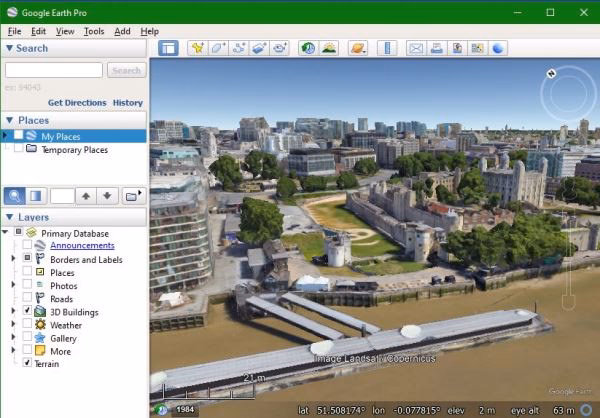This screenshot has width=600, height=418.
Task: Add a path using the toolbar
Action: click(239, 48)
